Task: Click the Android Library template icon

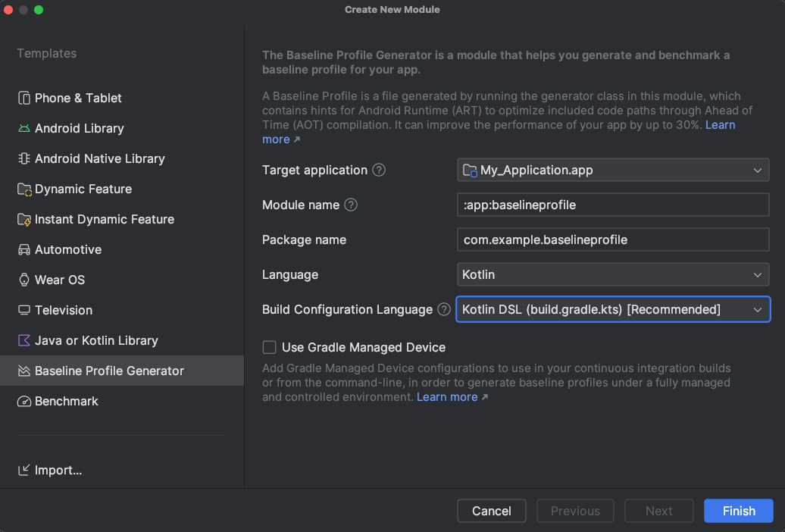Action: [x=24, y=129]
